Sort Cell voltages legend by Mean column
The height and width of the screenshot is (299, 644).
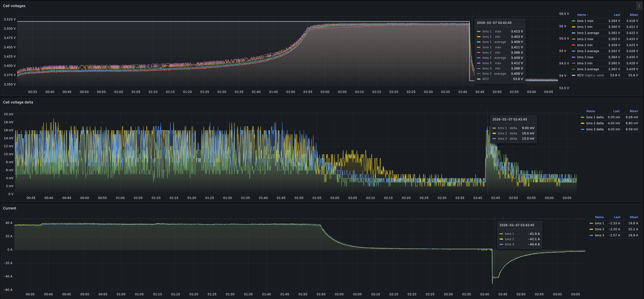pos(634,15)
